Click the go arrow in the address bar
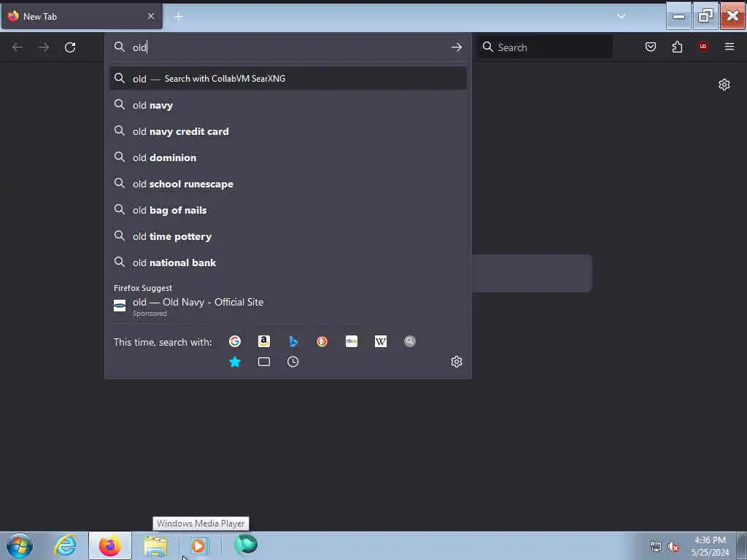 coord(457,47)
